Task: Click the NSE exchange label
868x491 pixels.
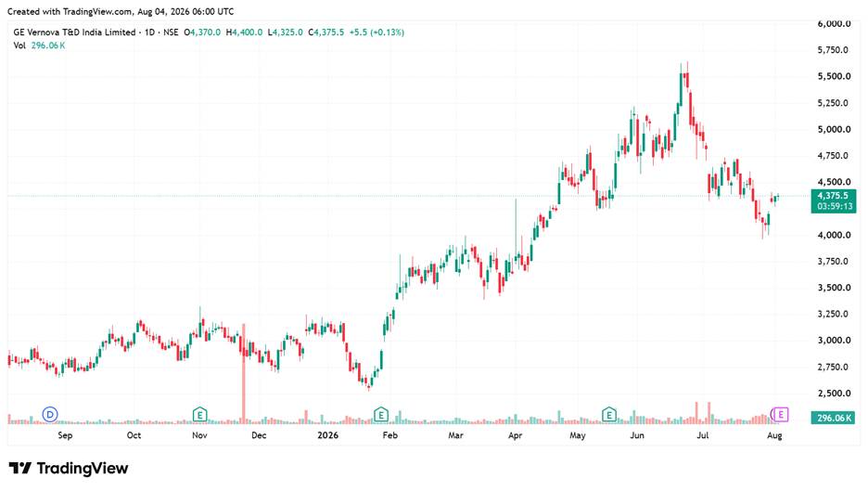Action: coord(171,32)
